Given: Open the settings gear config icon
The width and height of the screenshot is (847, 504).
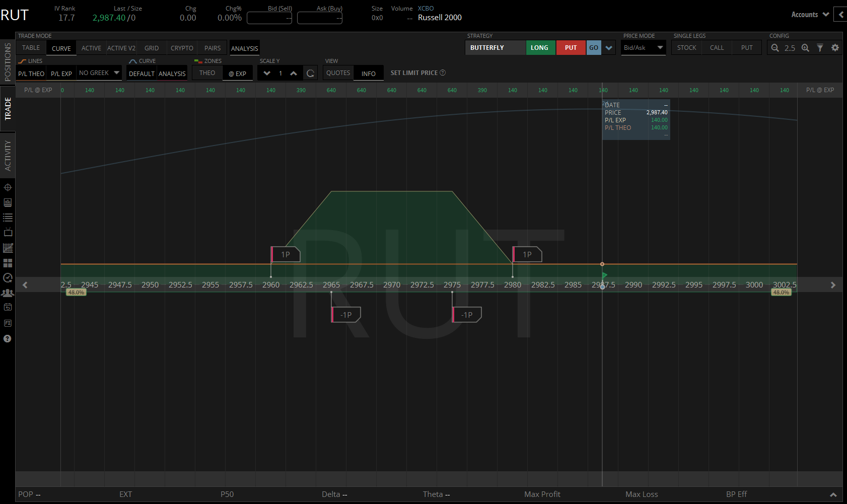Looking at the screenshot, I should (835, 48).
